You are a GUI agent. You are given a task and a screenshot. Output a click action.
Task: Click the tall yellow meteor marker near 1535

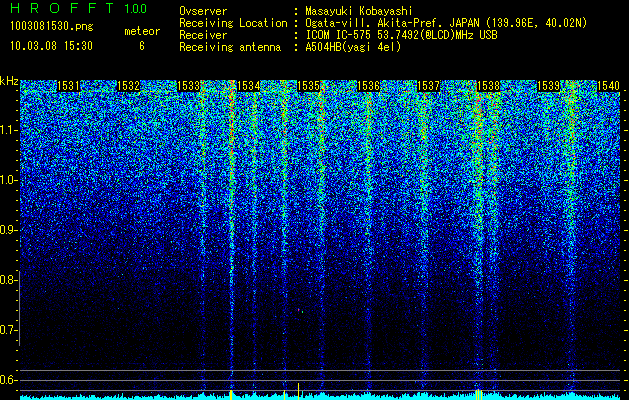point(298,391)
